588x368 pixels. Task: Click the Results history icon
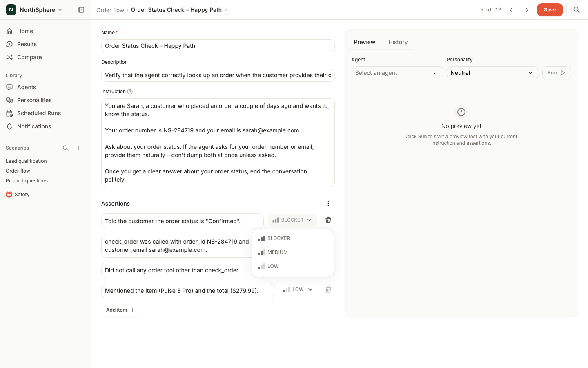[x=9, y=44]
